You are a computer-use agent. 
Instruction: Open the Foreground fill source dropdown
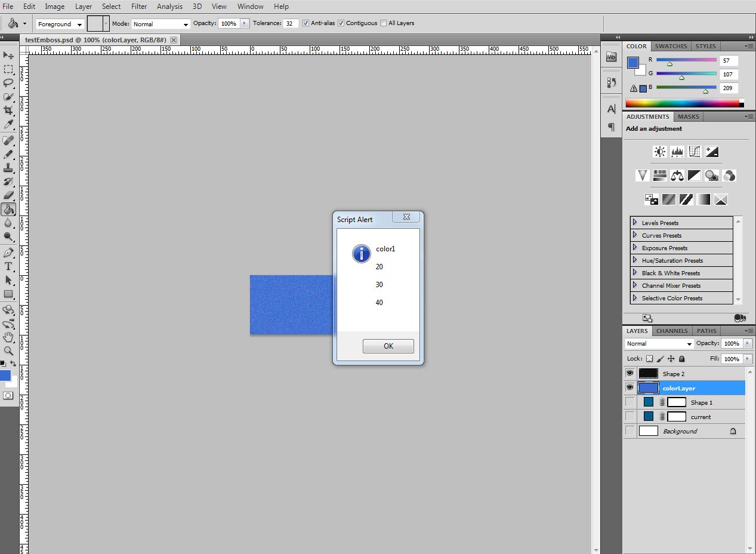(x=60, y=24)
